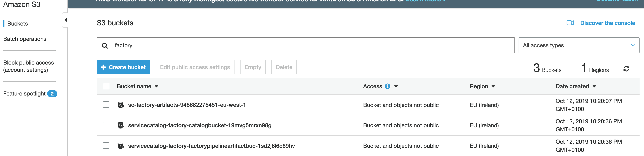Viewport: 644px width, 156px height.
Task: Sort by Date created column arrow
Action: click(x=594, y=86)
